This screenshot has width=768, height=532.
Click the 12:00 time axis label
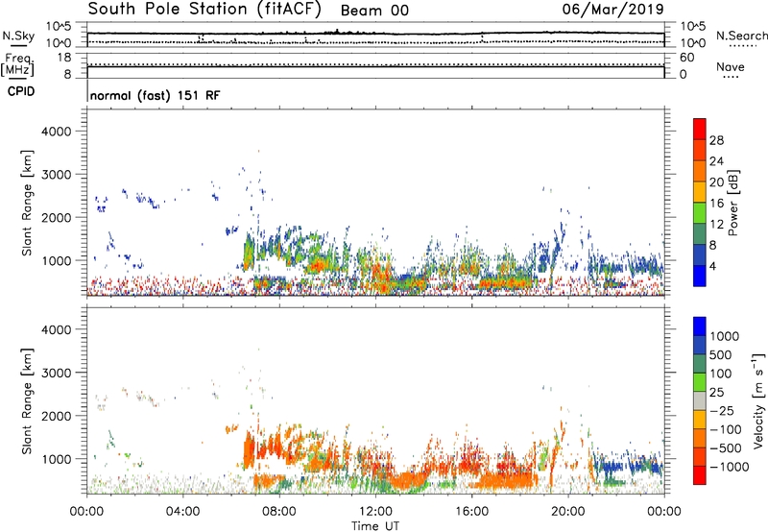pos(375,512)
